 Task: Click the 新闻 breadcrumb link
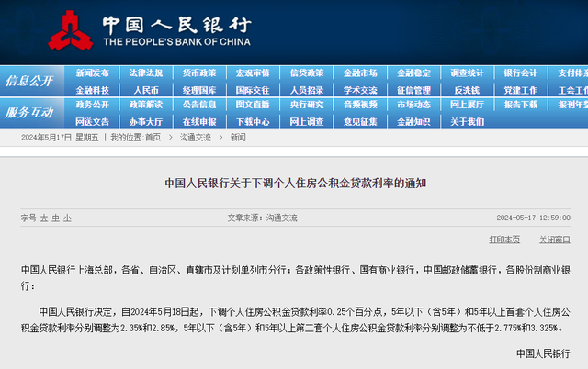(238, 138)
